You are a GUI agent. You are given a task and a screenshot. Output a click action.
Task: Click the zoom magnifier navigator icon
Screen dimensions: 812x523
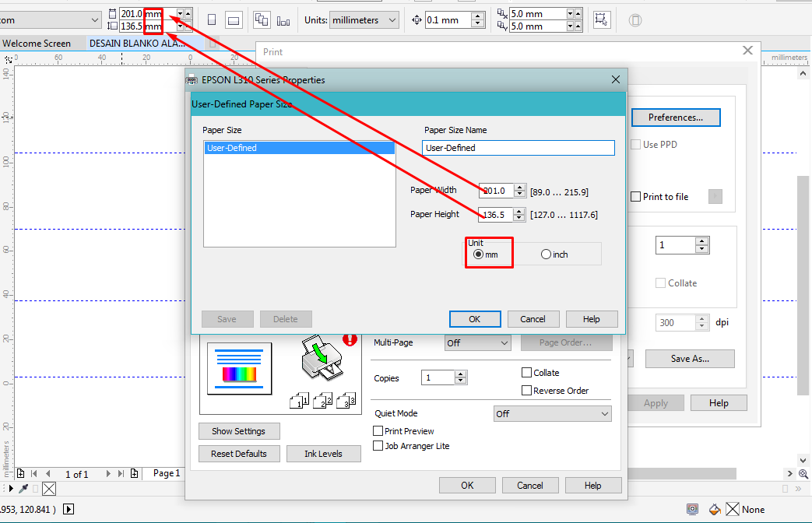pyautogui.click(x=803, y=473)
